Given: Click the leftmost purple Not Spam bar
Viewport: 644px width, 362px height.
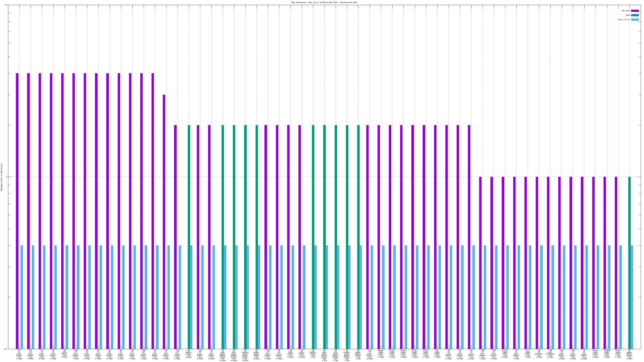Looking at the screenshot, I should tap(17, 211).
